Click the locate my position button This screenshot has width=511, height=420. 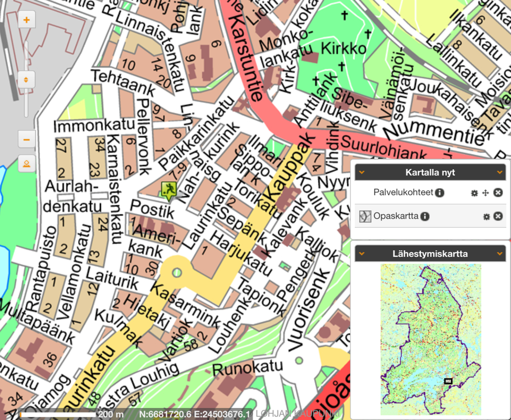(x=26, y=164)
